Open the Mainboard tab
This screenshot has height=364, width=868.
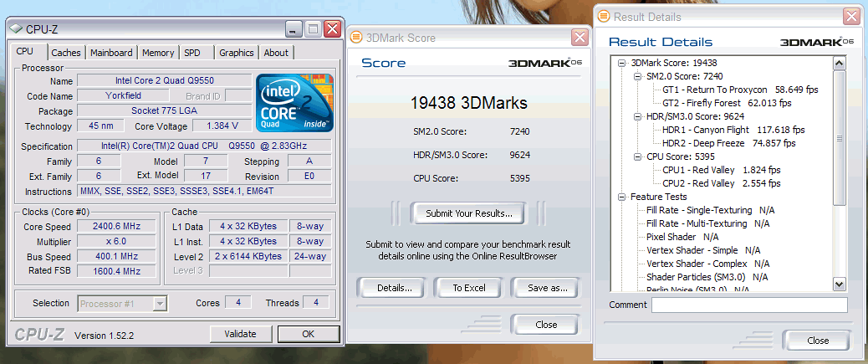[x=111, y=53]
